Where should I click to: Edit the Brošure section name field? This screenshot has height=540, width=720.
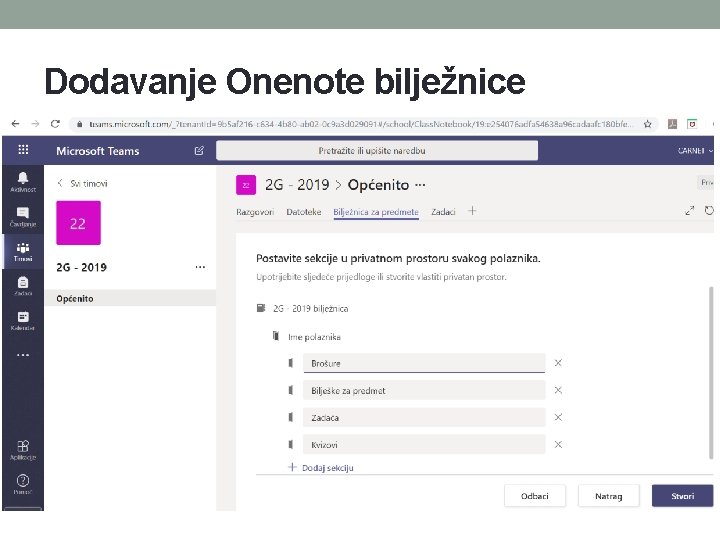(x=424, y=363)
